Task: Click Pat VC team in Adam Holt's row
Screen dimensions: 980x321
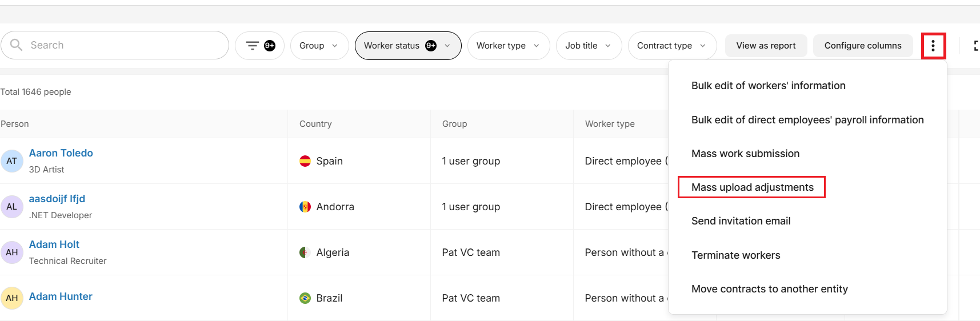Action: [471, 252]
